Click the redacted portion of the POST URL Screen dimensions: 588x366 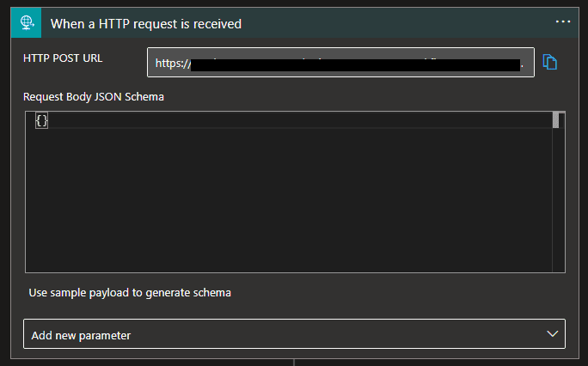click(352, 64)
